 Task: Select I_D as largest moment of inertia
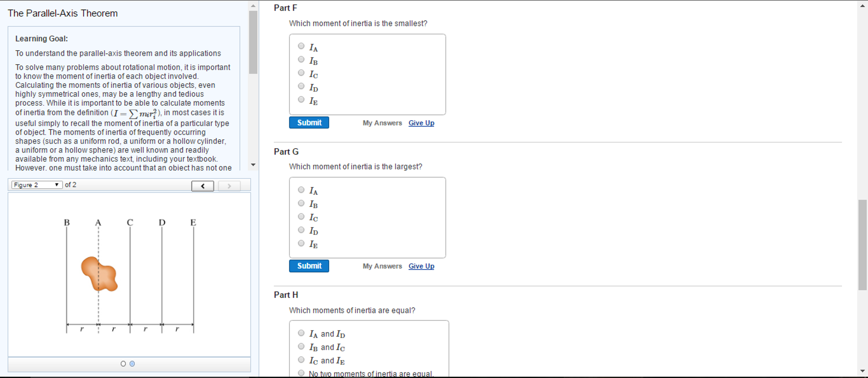coord(301,230)
